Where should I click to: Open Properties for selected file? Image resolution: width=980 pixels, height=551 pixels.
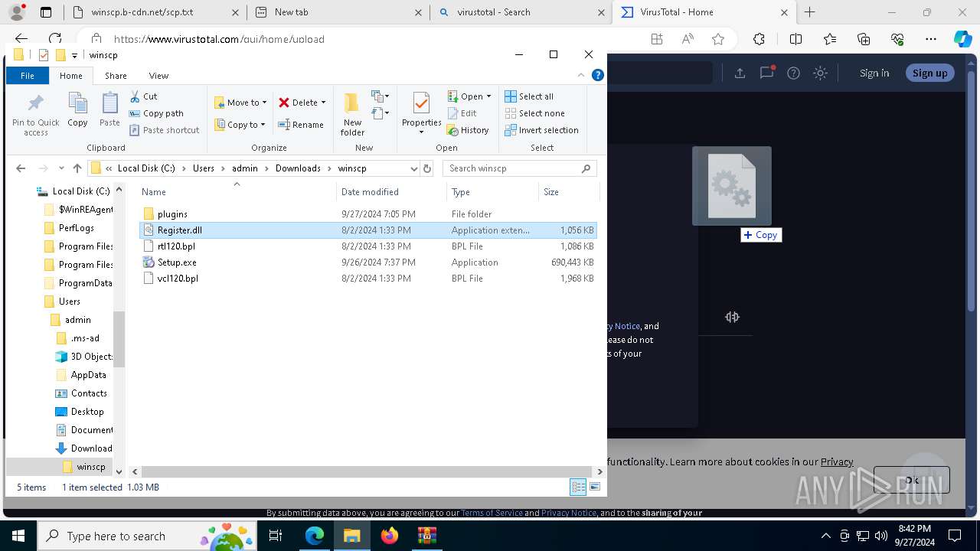(421, 113)
